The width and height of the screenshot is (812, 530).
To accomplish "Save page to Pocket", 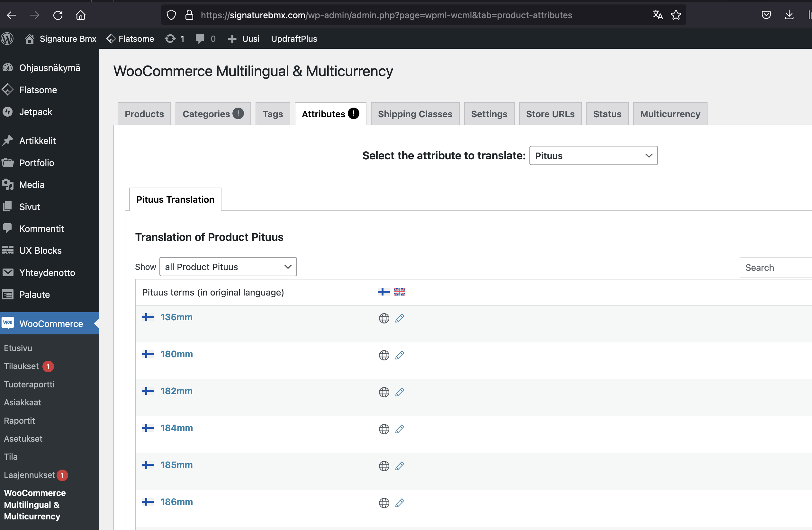I will (766, 15).
